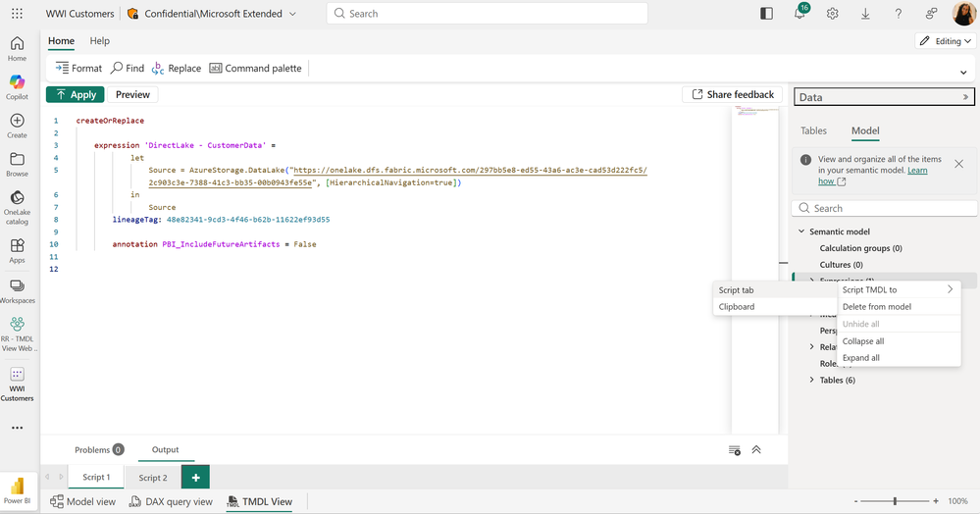
Task: Click the Preview button
Action: [x=132, y=94]
